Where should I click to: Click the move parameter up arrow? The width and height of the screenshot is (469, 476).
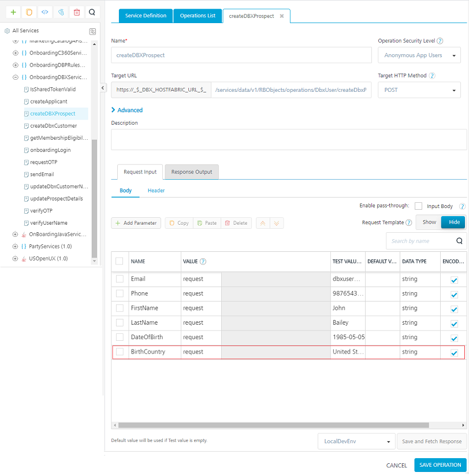(263, 223)
